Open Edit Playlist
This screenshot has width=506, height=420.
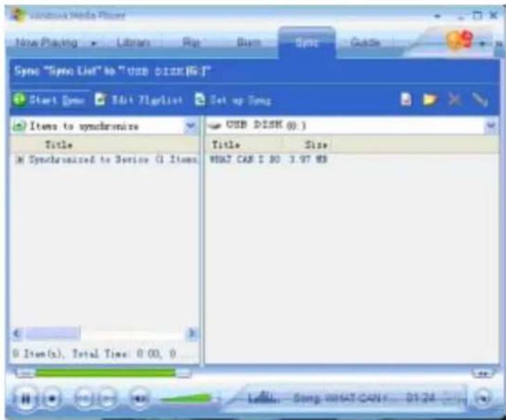point(139,100)
